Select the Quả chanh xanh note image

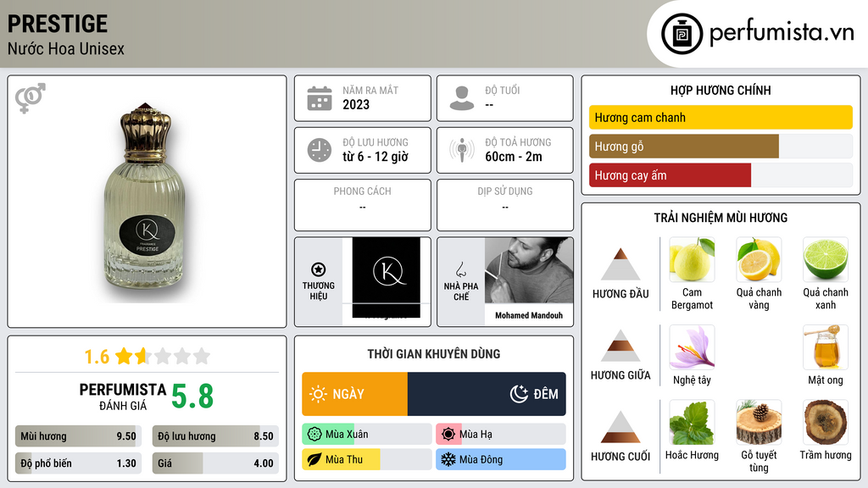tap(826, 259)
